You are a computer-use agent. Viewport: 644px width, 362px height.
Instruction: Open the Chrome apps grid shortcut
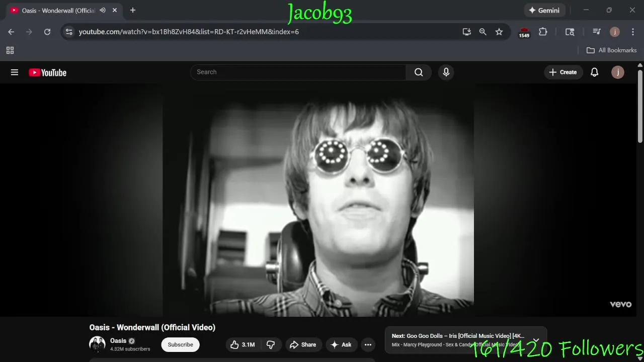(x=10, y=50)
